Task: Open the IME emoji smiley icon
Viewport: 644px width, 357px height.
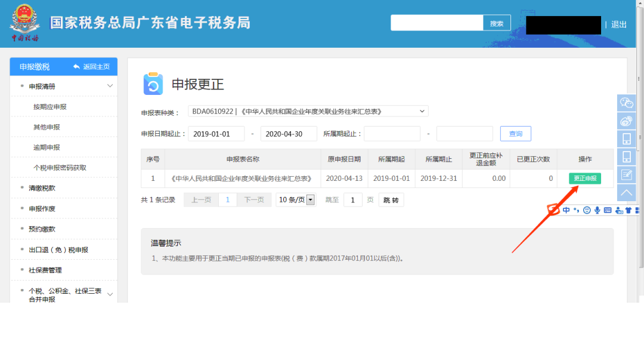Action: click(x=587, y=210)
